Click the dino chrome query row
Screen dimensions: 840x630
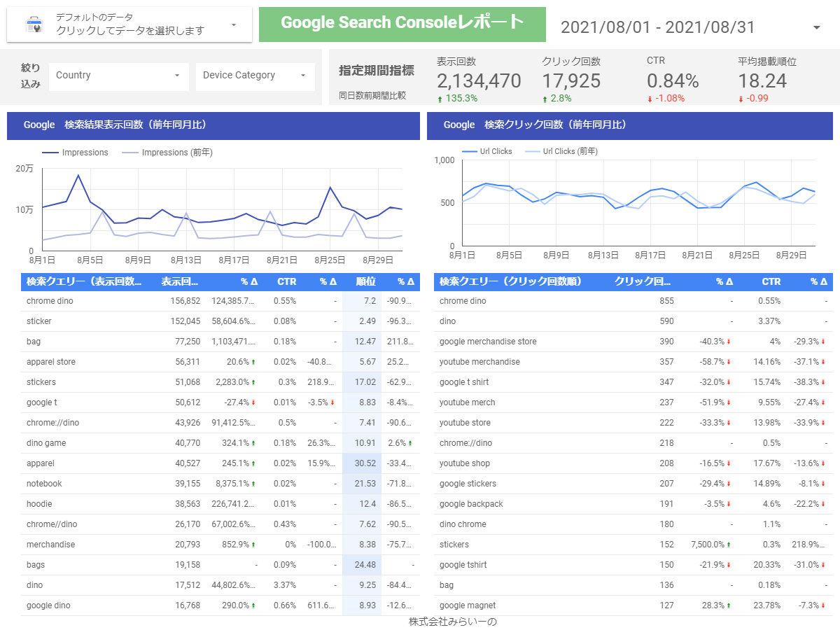633,524
